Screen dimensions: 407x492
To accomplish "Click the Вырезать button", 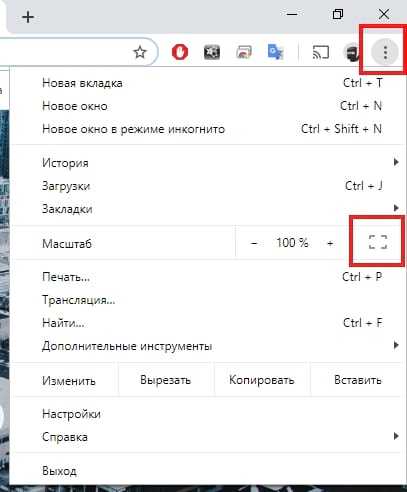I will [x=166, y=380].
